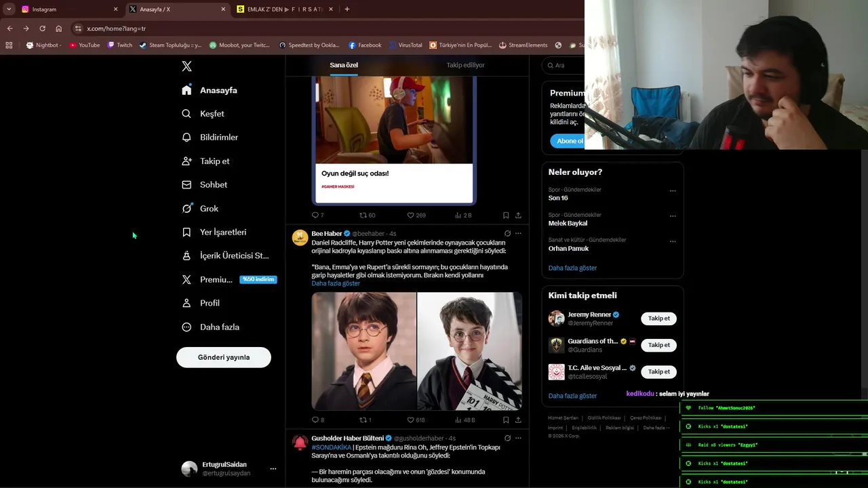Open the #SONDAKİKA hashtag link
The width and height of the screenshot is (868, 488).
tap(332, 447)
